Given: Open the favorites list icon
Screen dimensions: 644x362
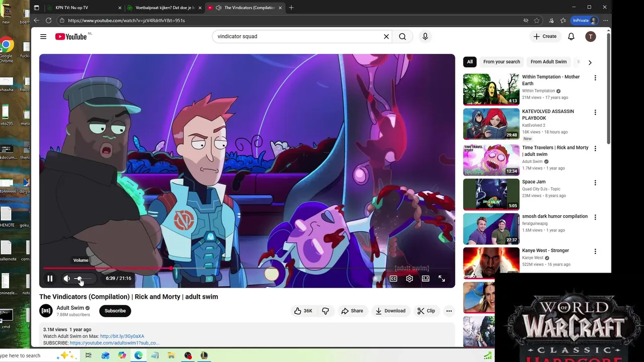Looking at the screenshot, I should pyautogui.click(x=563, y=21).
